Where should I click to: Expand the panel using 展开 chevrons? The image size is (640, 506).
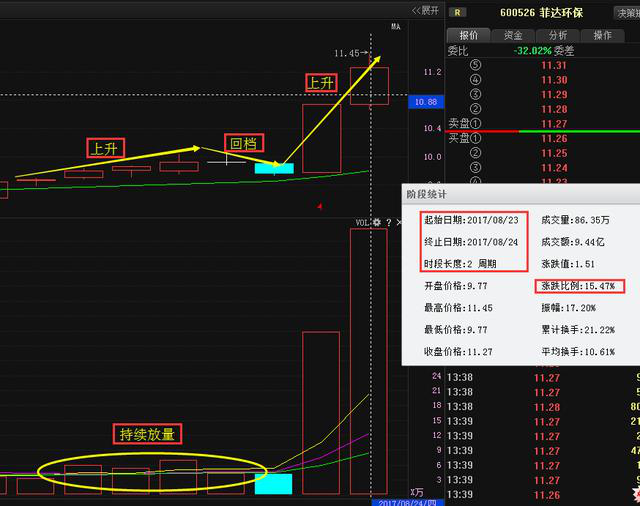pyautogui.click(x=425, y=10)
